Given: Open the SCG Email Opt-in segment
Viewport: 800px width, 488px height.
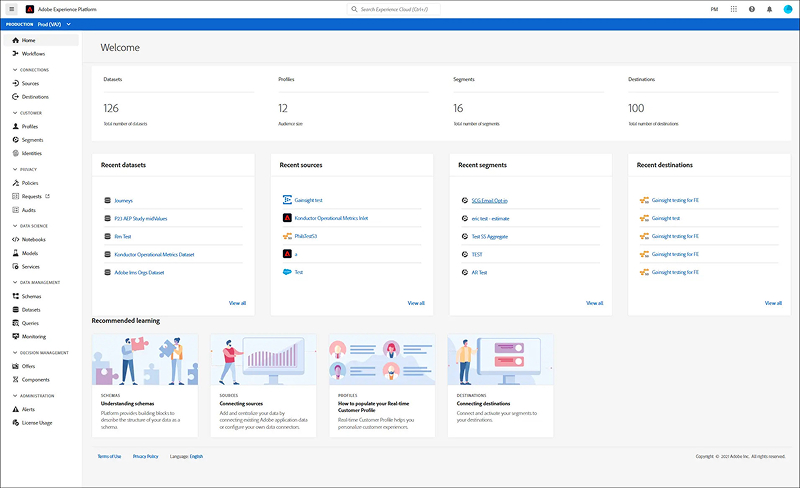Looking at the screenshot, I should 489,201.
